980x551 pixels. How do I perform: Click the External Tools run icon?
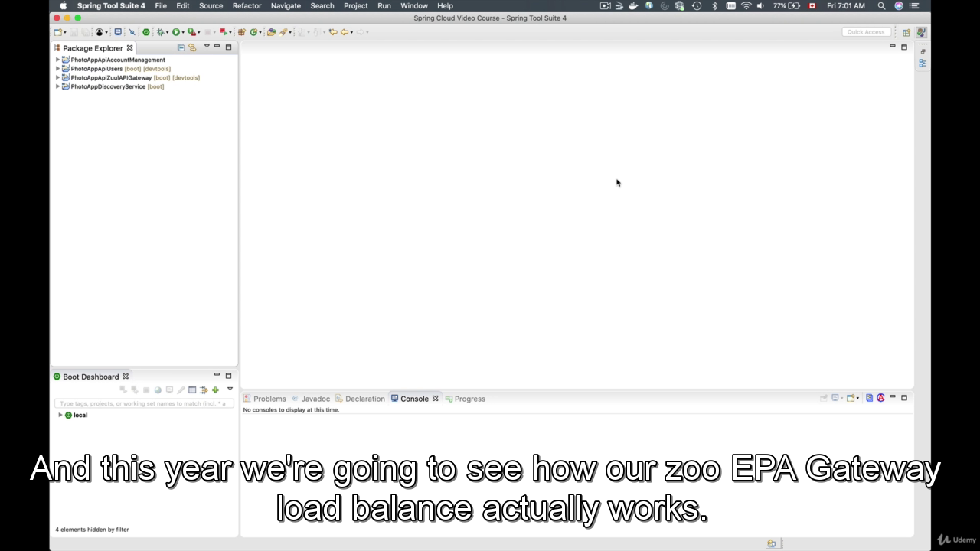223,31
